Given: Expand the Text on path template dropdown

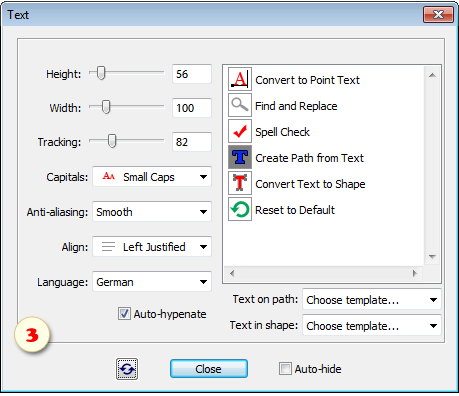Looking at the screenshot, I should click(x=372, y=300).
